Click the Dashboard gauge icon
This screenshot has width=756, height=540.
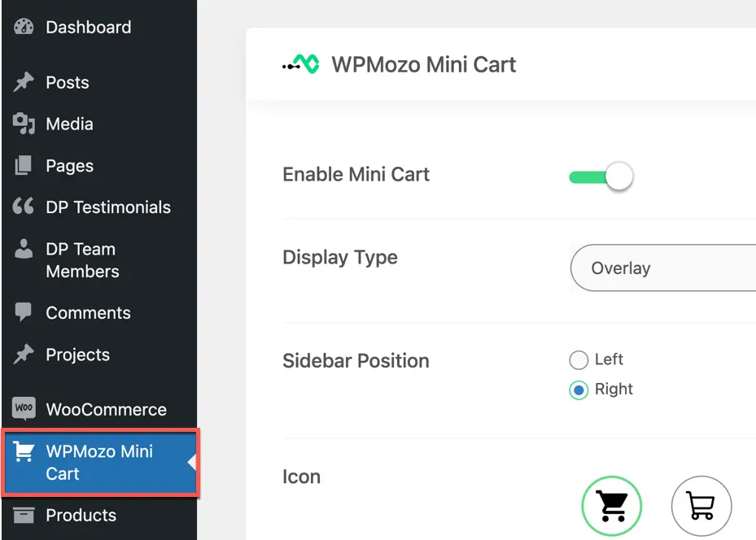(24, 27)
